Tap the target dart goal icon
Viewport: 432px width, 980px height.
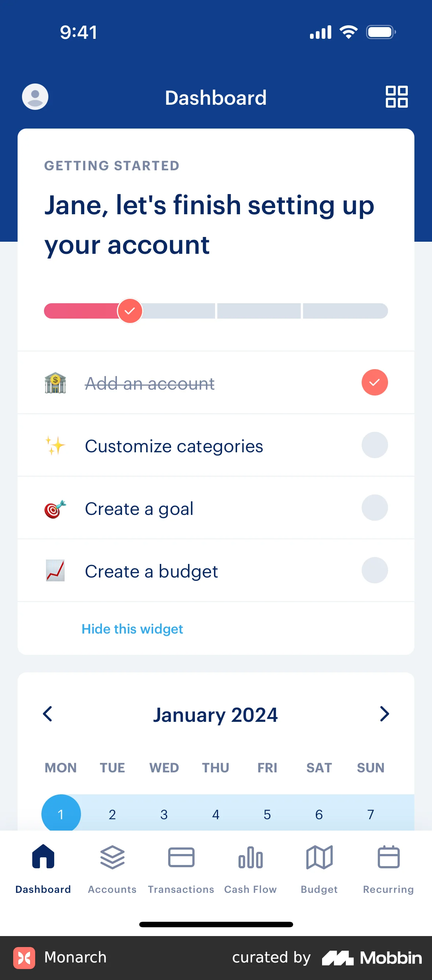pos(55,509)
